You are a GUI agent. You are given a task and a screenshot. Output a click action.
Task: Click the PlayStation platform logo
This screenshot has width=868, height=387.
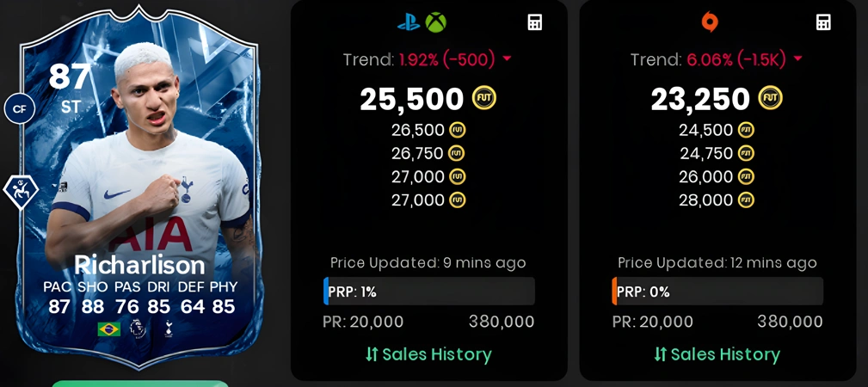tap(409, 23)
